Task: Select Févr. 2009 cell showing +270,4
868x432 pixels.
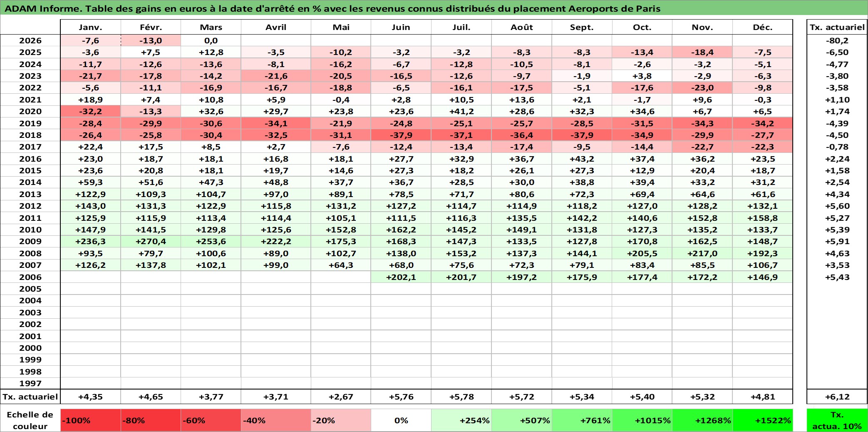Action: click(151, 241)
